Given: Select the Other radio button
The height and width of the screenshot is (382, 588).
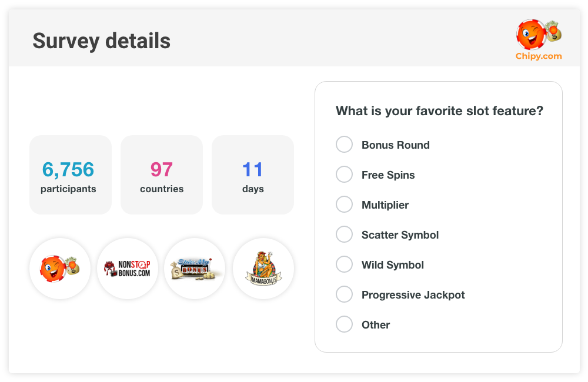Looking at the screenshot, I should point(344,324).
